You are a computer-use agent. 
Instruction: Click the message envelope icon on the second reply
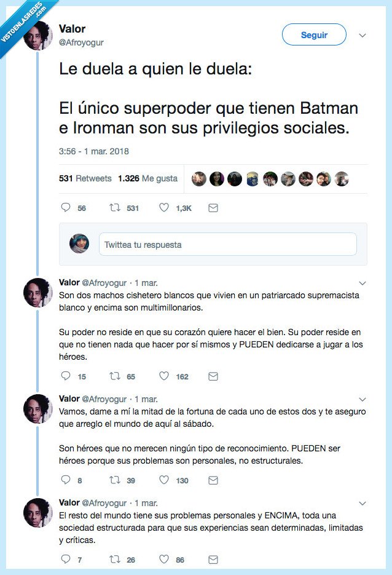pos(213,482)
